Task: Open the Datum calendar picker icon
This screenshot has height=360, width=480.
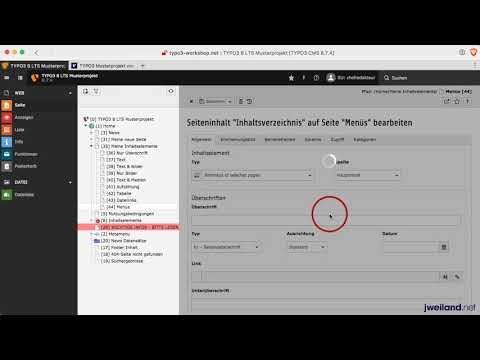Action: pyautogui.click(x=444, y=247)
